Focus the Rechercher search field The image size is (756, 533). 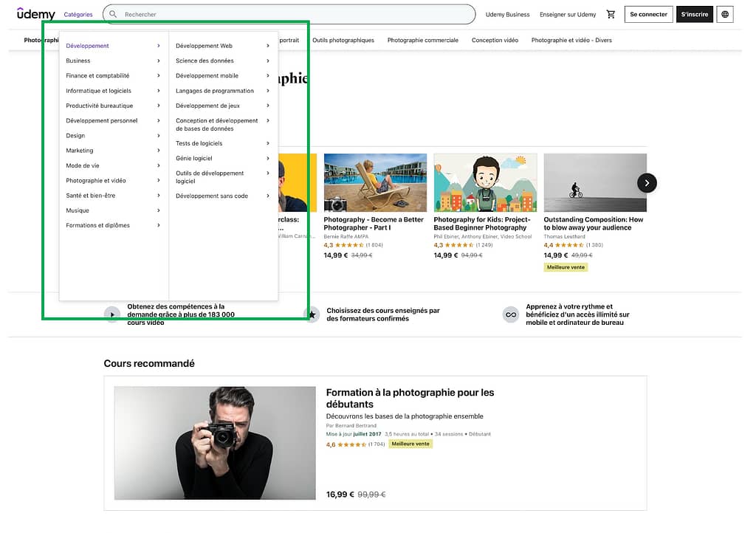coord(289,15)
